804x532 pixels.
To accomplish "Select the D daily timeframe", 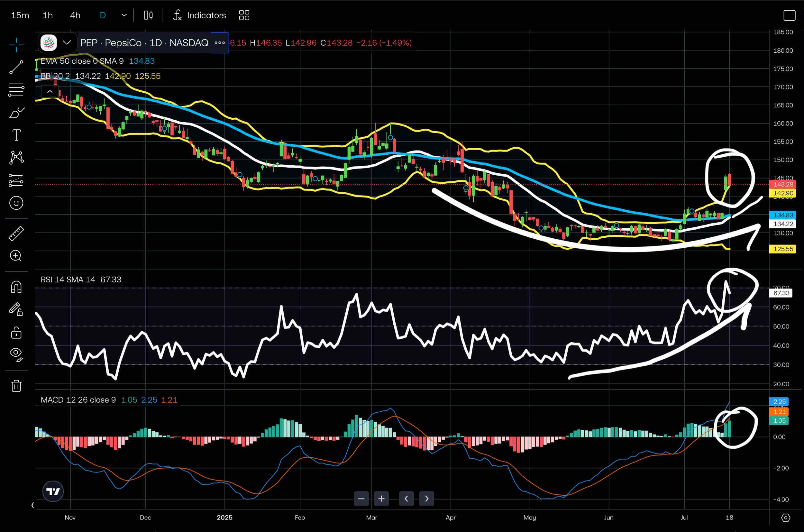I will (103, 15).
